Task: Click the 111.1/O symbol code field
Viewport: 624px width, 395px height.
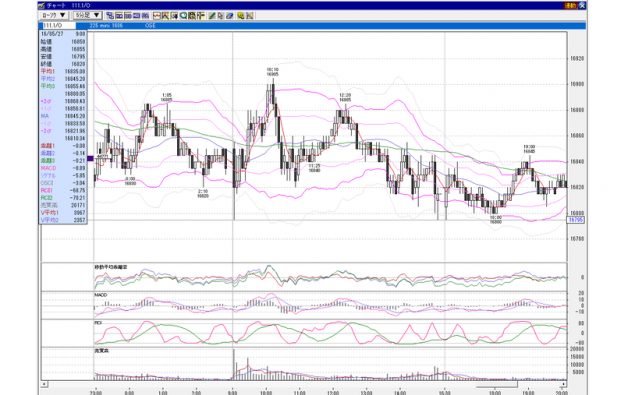Action: pos(58,25)
